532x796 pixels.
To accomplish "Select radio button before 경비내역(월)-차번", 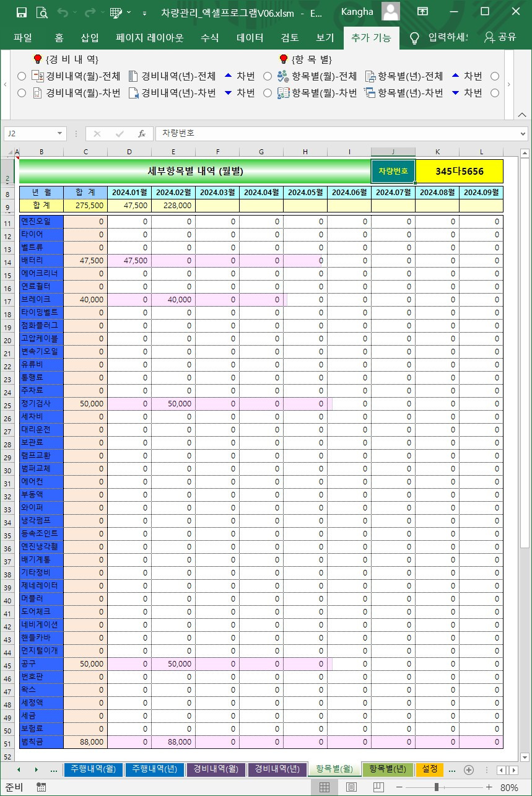I will (x=22, y=93).
